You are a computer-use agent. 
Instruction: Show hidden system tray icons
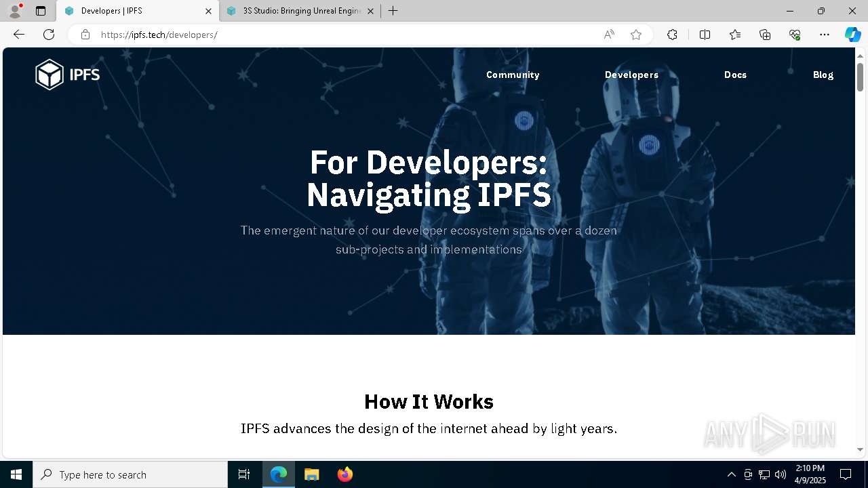731,474
